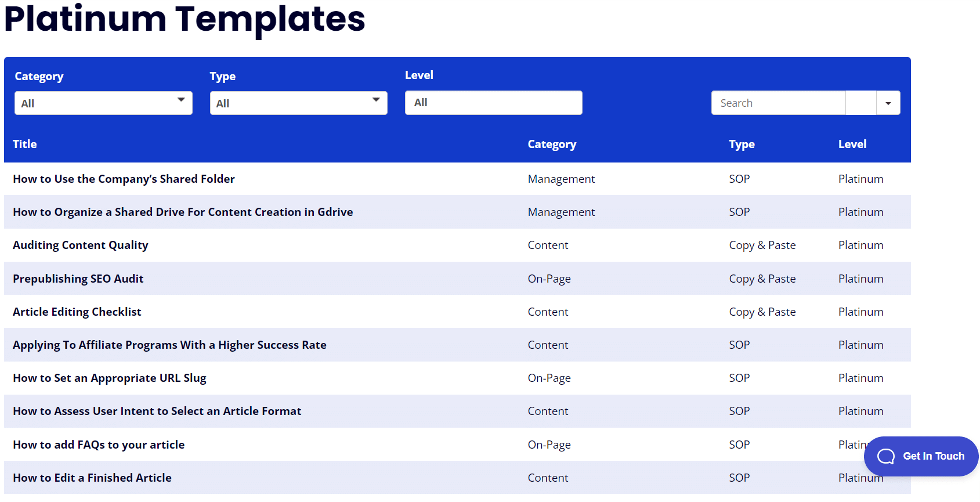The height and width of the screenshot is (502, 980).
Task: Open Article Editing Checklist template
Action: click(x=77, y=312)
